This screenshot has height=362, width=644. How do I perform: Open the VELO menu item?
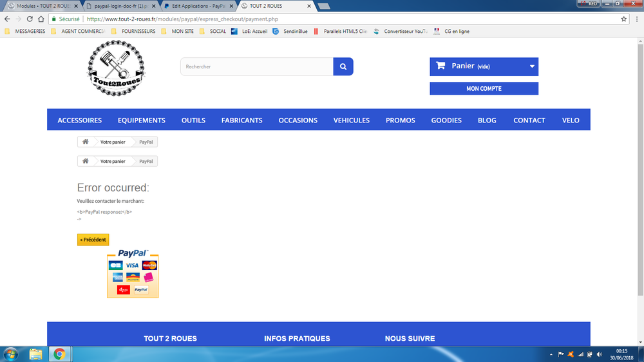pyautogui.click(x=571, y=120)
